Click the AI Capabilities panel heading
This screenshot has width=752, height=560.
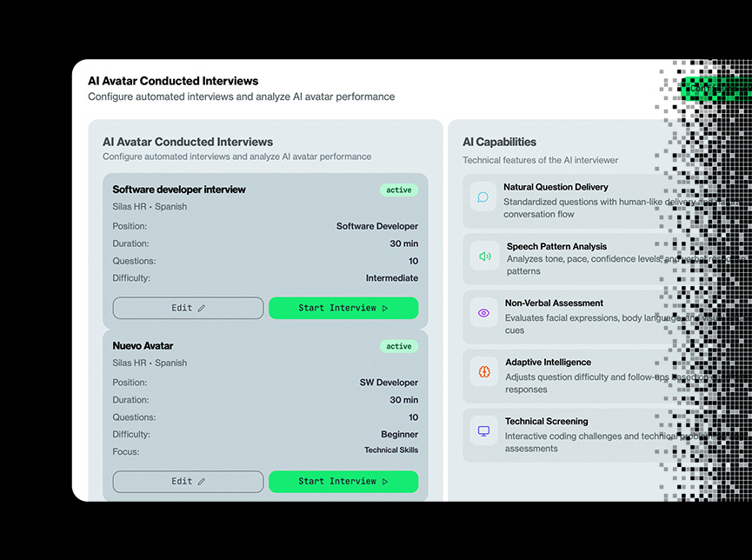point(499,142)
